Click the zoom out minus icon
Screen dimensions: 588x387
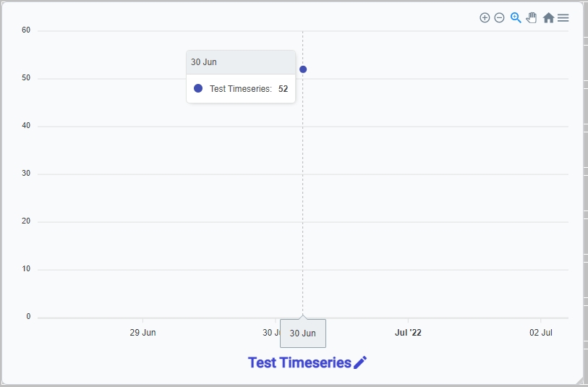point(499,17)
